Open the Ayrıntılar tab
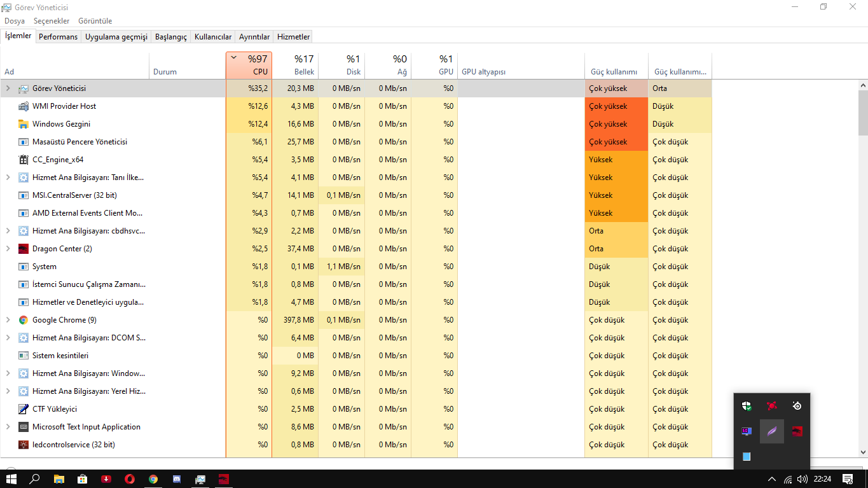Screen dimensions: 868x488 [254, 37]
